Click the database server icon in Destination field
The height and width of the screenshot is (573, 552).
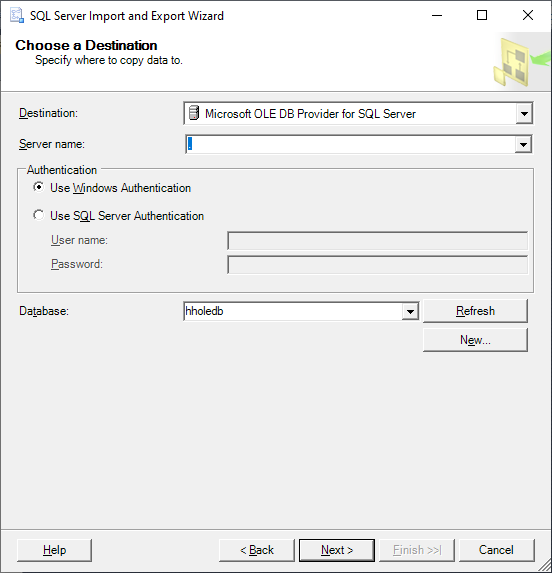(x=194, y=113)
